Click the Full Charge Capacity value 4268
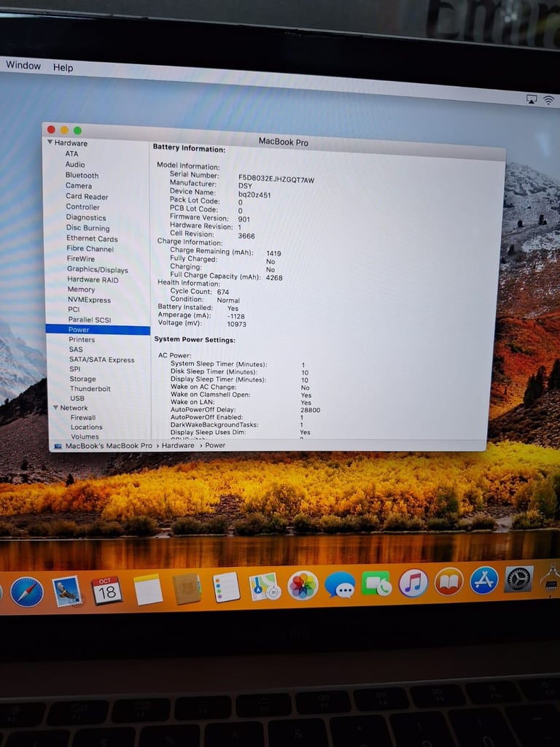The width and height of the screenshot is (560, 747). pos(274,278)
